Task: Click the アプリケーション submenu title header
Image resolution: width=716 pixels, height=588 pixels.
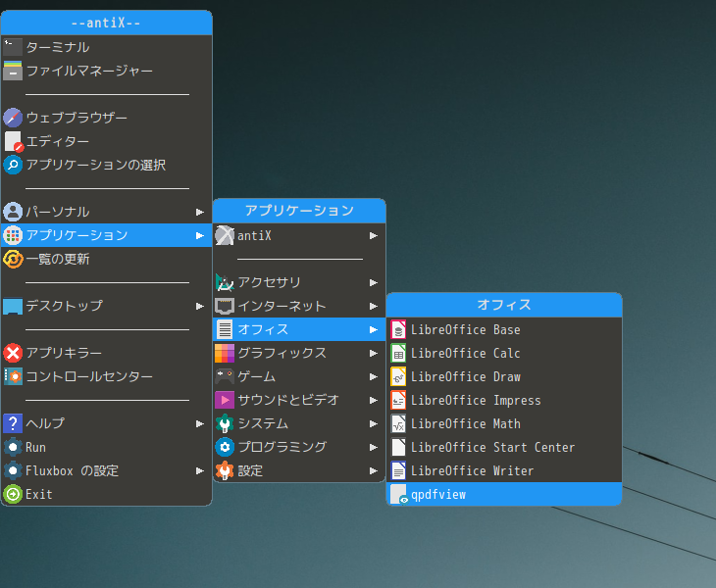Action: point(299,211)
